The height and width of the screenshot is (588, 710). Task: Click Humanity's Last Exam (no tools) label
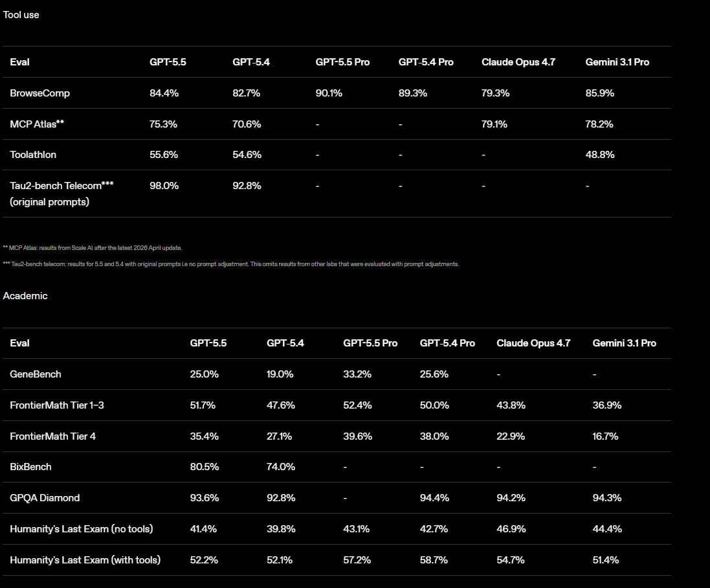click(82, 529)
